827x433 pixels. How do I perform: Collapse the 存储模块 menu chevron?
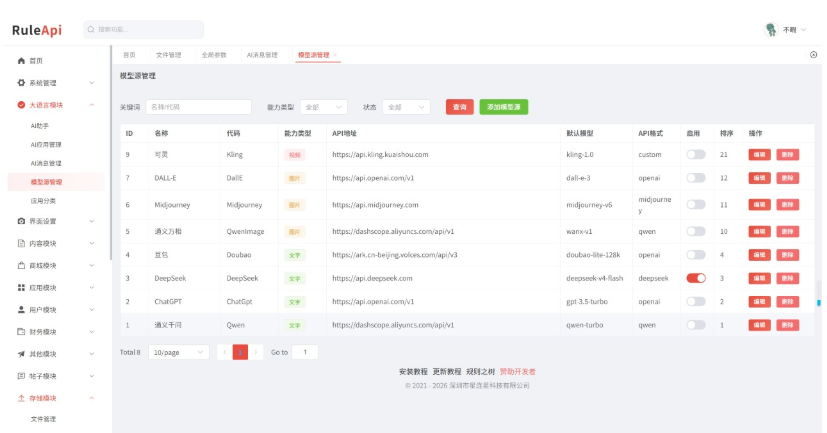[92, 398]
